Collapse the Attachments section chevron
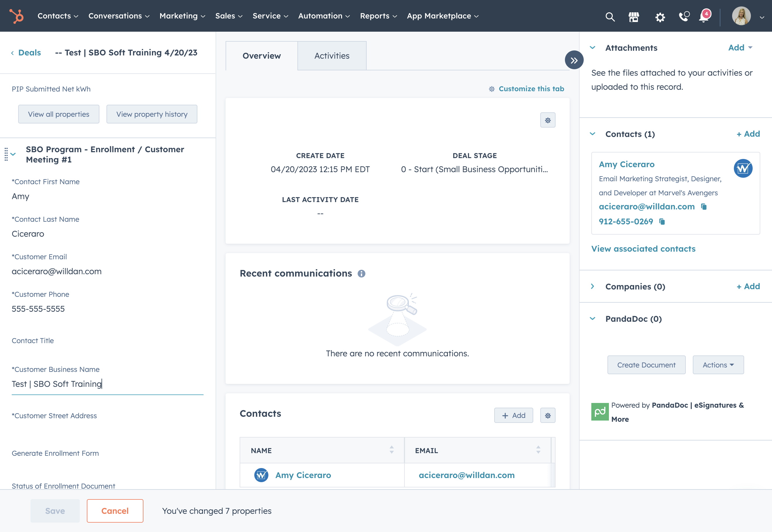772x532 pixels. [x=592, y=48]
